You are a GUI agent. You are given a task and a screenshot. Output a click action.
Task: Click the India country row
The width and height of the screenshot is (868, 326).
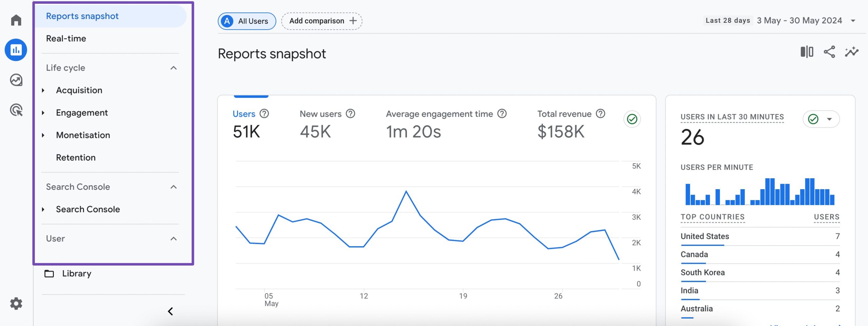click(x=760, y=291)
